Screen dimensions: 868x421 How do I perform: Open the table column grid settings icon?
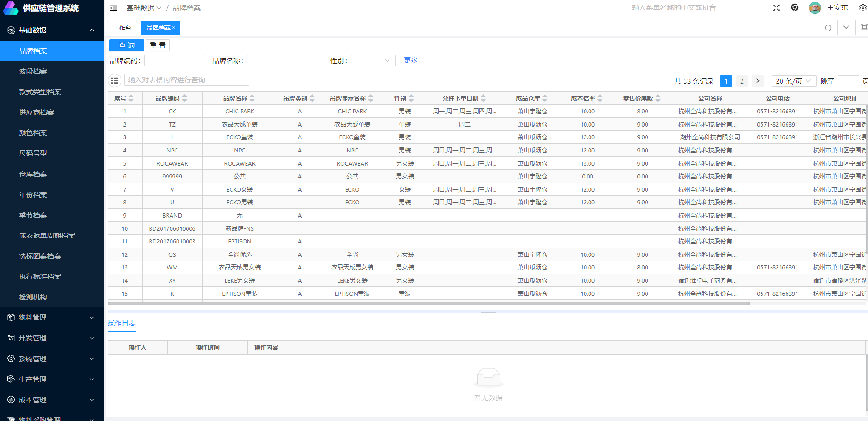tap(115, 81)
